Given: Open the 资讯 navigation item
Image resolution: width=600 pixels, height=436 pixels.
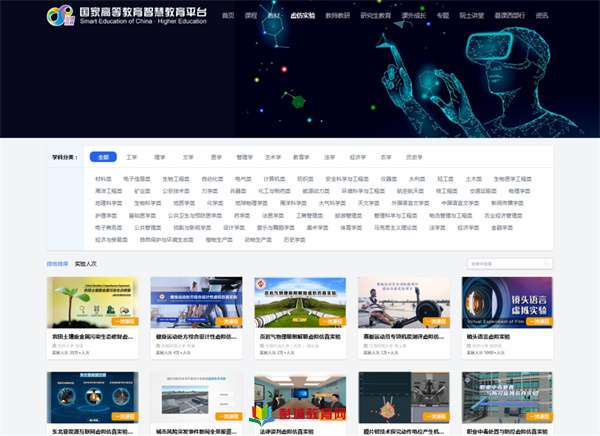Looking at the screenshot, I should (542, 15).
